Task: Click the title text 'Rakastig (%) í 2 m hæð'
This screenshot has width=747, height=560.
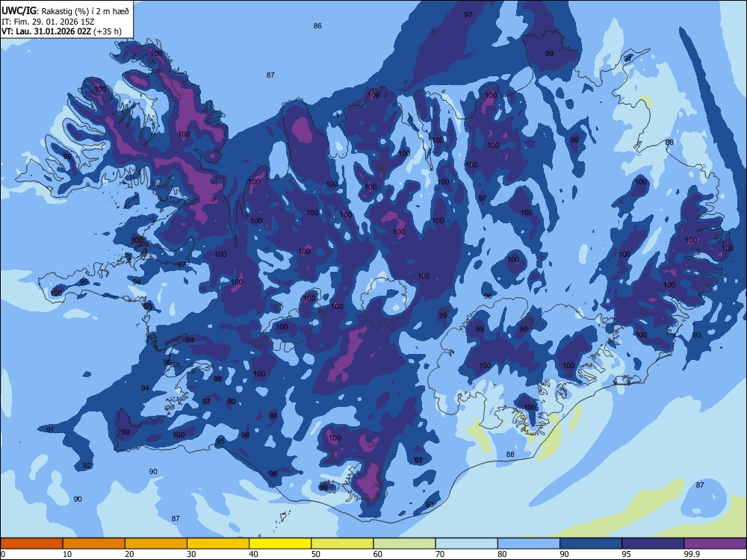Action: [85, 11]
